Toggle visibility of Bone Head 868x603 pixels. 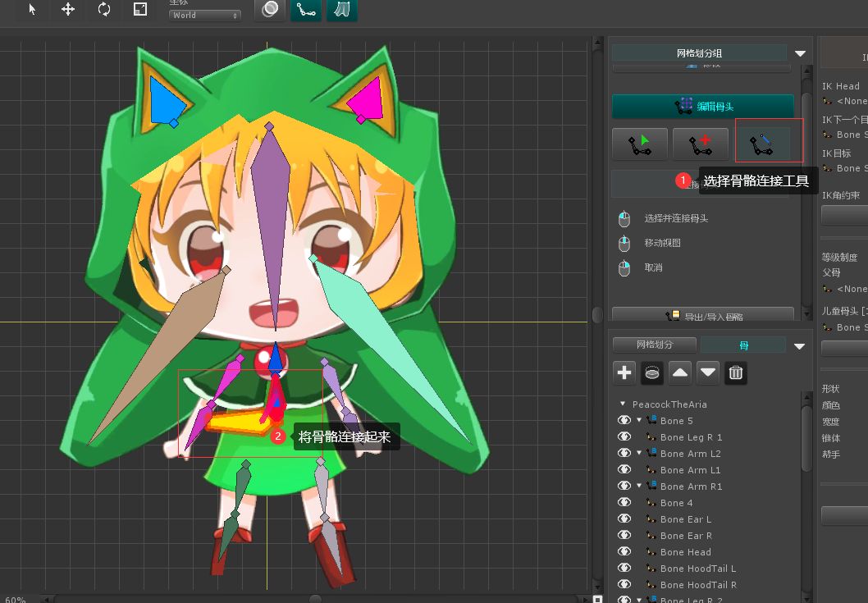(x=624, y=551)
